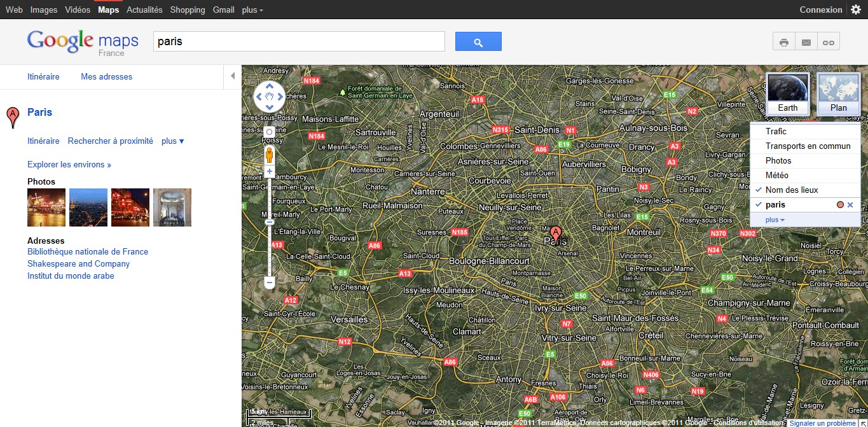Open Images in top bar

[x=44, y=10]
